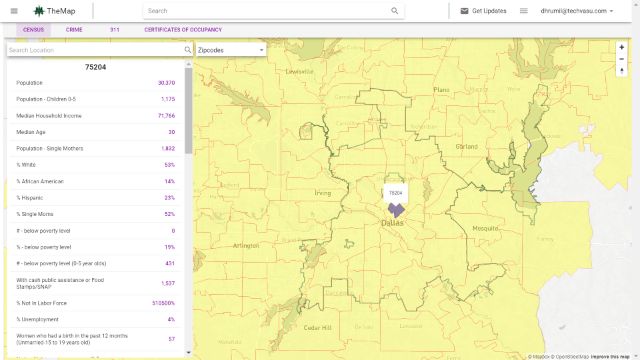Select the % African American row
Image resolution: width=640 pixels, height=360 pixels.
point(96,181)
